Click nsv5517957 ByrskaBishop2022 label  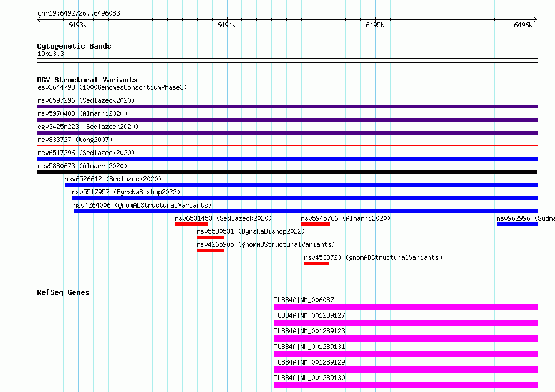click(126, 192)
